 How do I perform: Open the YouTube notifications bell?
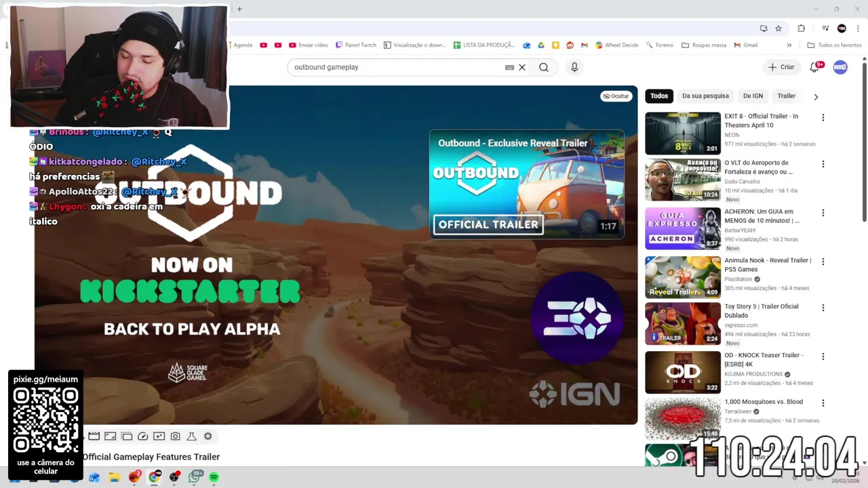pos(815,67)
